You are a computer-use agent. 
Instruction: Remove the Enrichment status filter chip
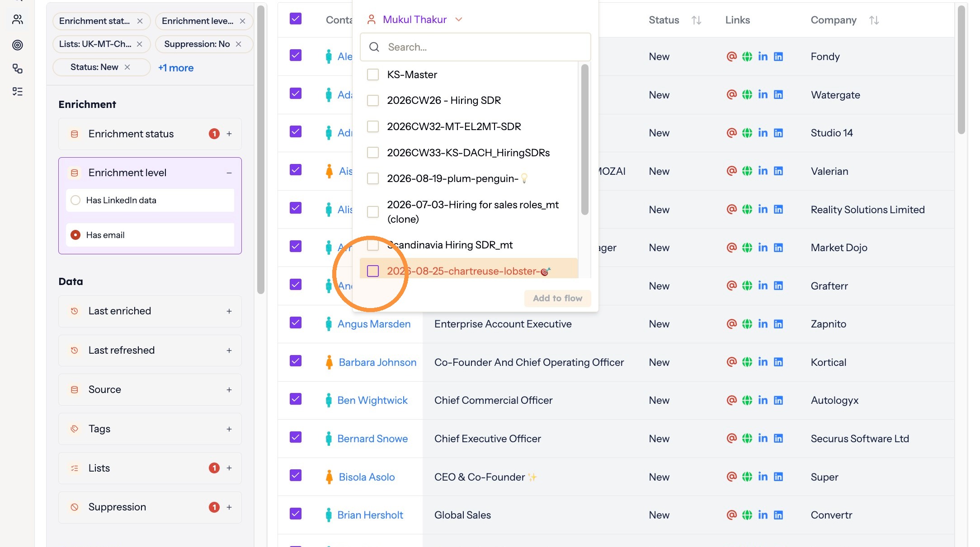point(140,21)
